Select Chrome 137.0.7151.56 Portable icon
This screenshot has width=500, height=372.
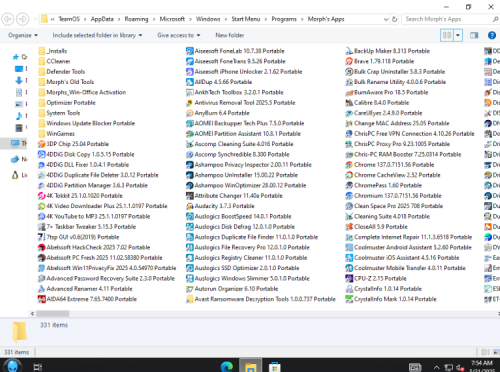(349, 165)
